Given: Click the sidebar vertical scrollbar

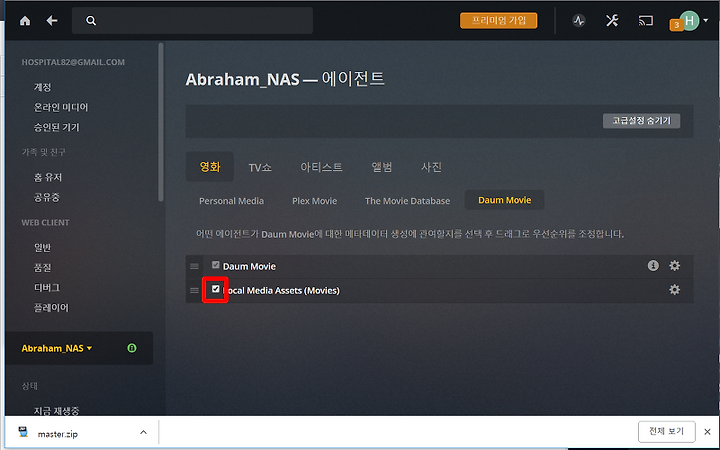Looking at the screenshot, I should (x=161, y=122).
